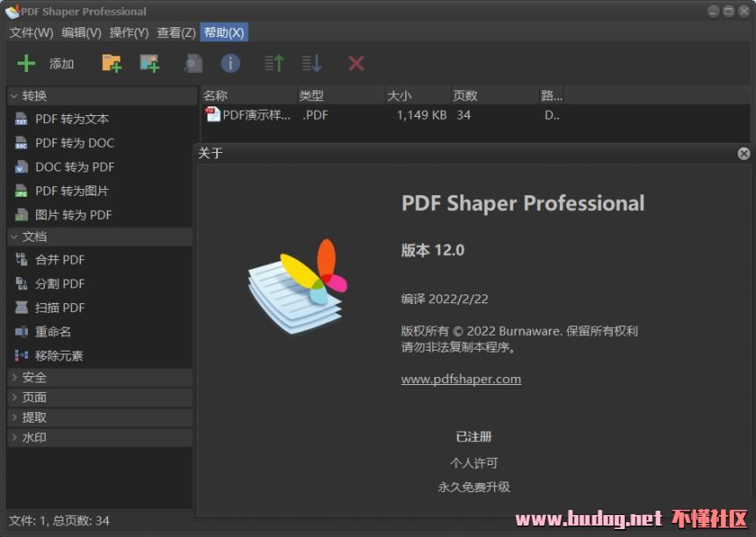
Task: Select DOC 转为 PDF option
Action: (x=74, y=167)
